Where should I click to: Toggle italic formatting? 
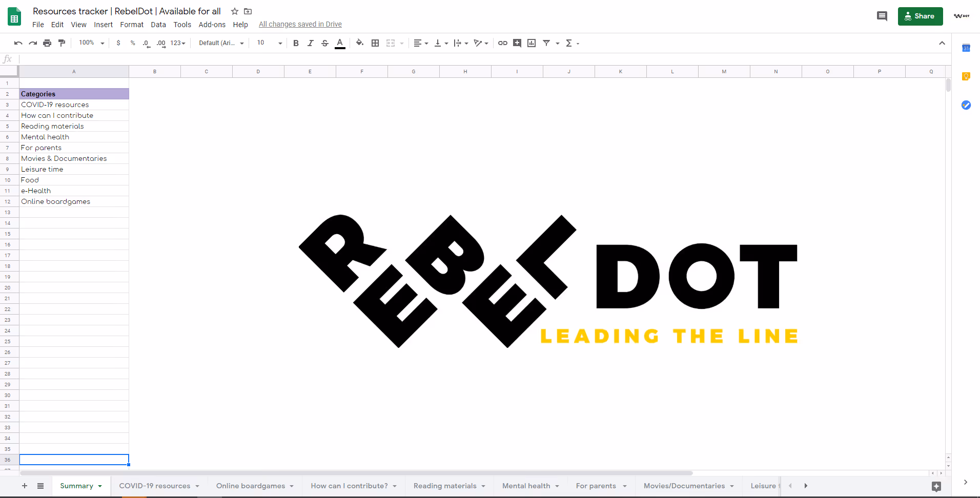pos(310,43)
